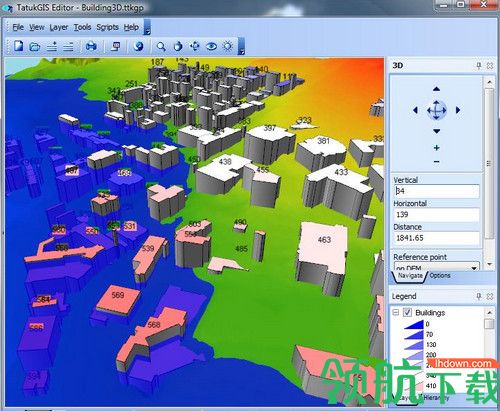The image size is (500, 411).
Task: Open a file with folder icon
Action: coord(35,46)
